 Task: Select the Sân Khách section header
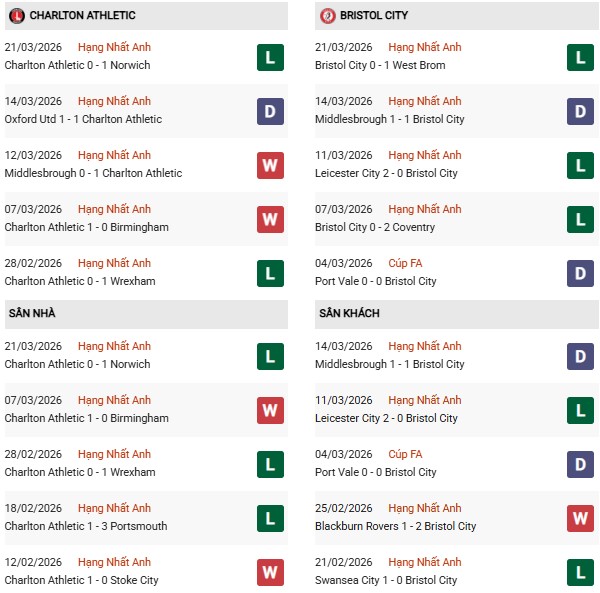tap(351, 314)
